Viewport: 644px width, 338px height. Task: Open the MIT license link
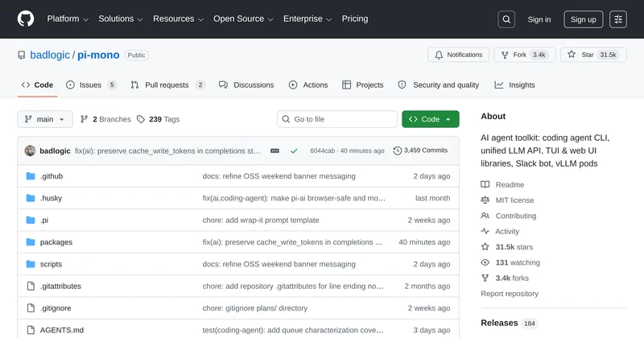(514, 200)
